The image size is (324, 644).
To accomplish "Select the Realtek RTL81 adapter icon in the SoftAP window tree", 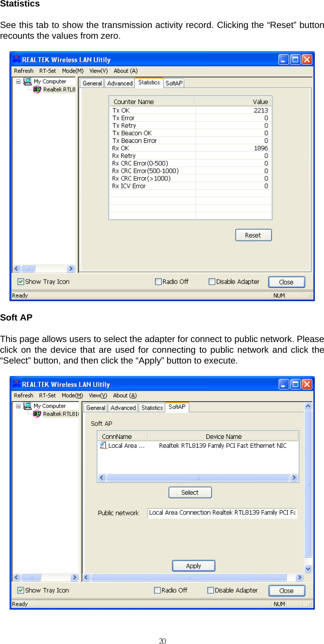I will pos(37,414).
